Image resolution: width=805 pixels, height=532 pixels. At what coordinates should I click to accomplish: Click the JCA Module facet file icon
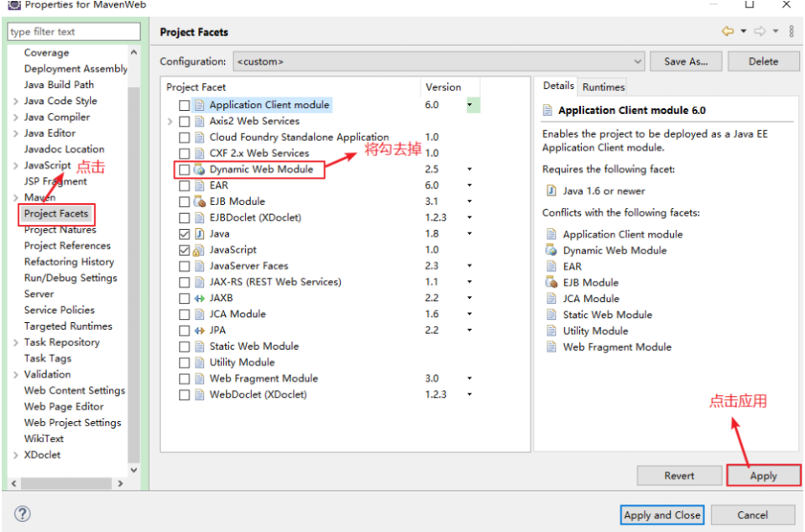[199, 315]
